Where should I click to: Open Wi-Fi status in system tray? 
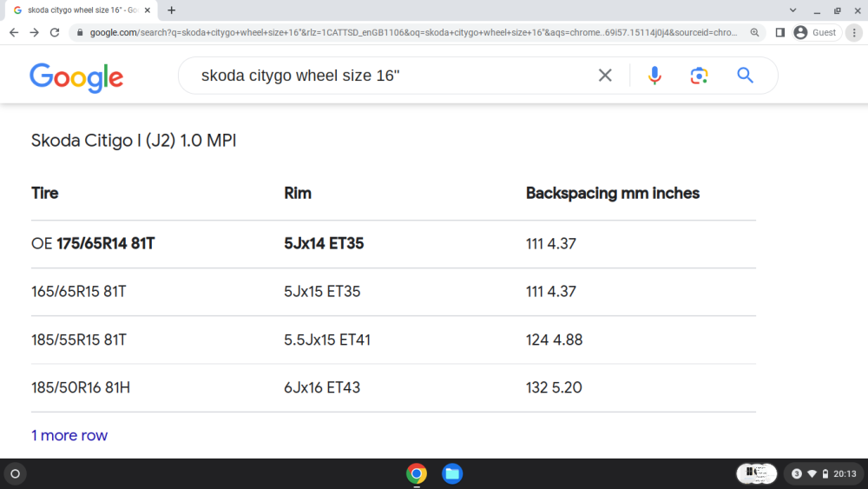point(812,473)
